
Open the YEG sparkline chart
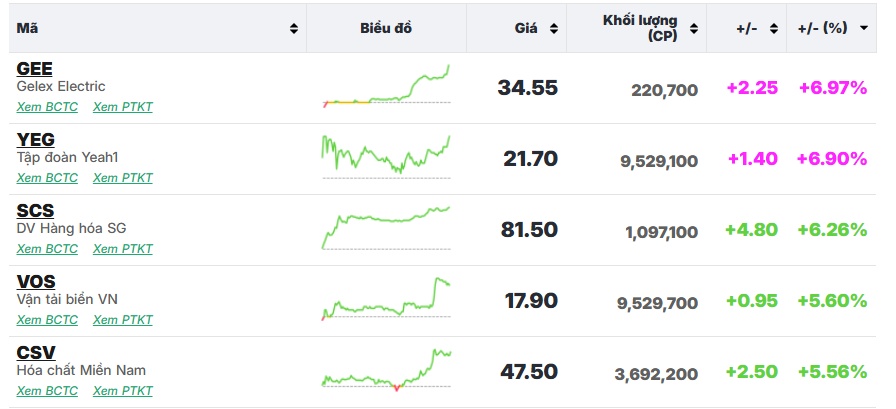pos(386,157)
